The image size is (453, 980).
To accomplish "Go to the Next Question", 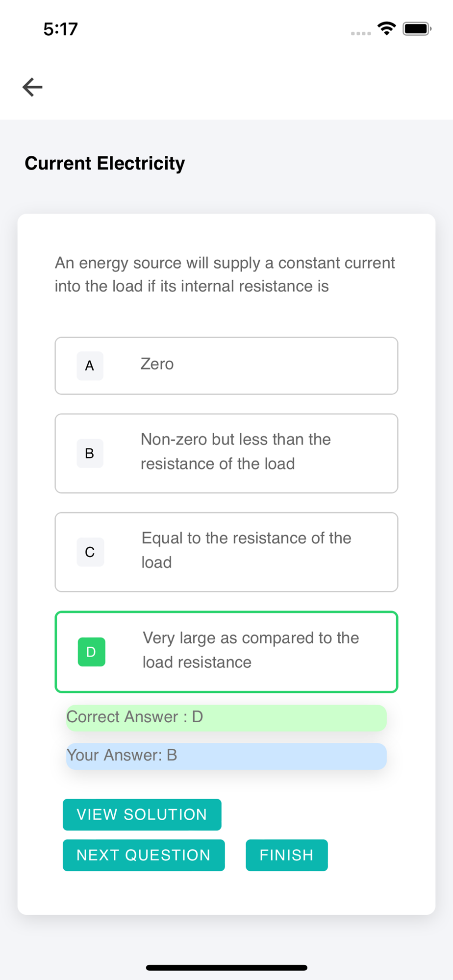I will click(144, 855).
